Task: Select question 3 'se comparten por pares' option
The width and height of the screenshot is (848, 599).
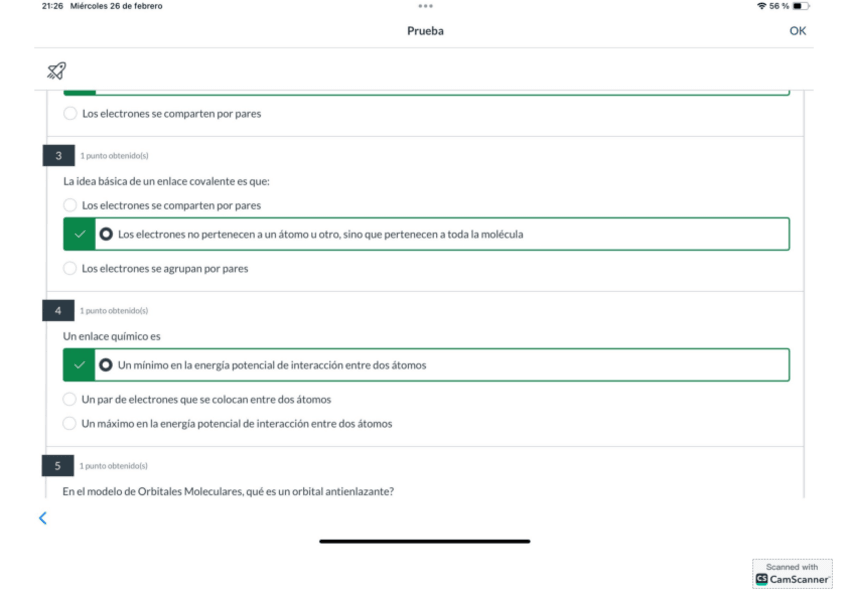Action: (70, 205)
